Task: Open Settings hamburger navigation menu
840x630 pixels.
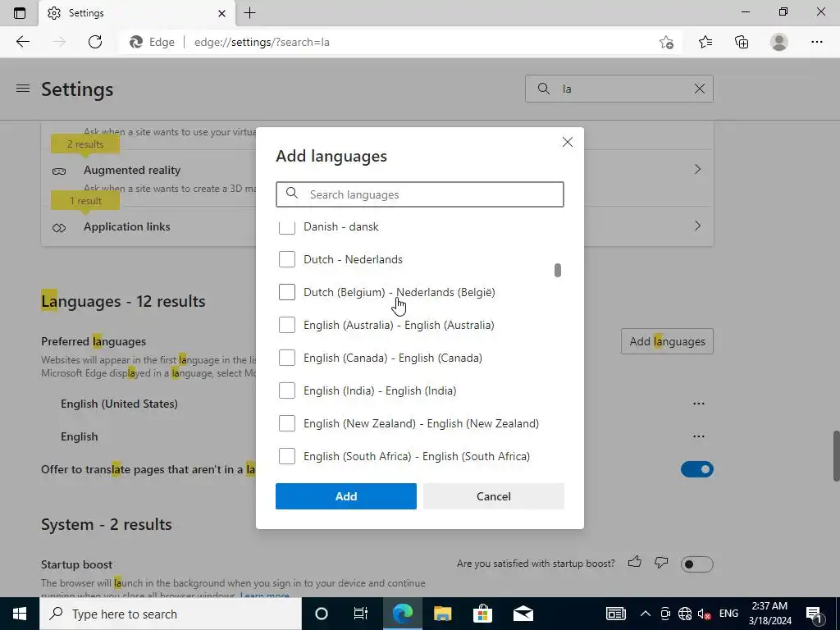Action: (x=23, y=89)
